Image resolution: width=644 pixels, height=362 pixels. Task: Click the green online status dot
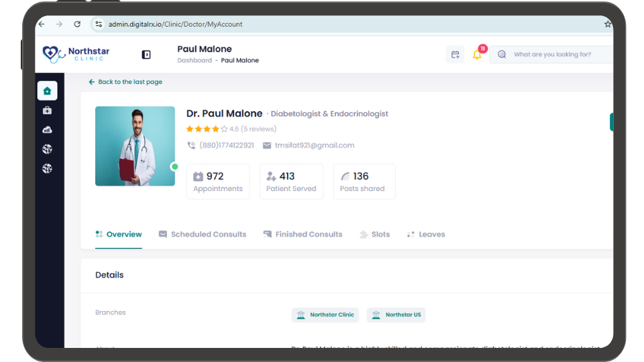coord(174,167)
